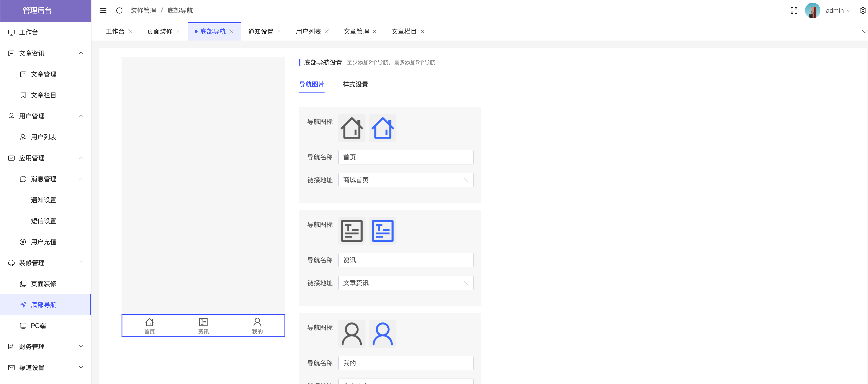
Task: Select the blue selected home nav icon
Action: click(x=383, y=128)
